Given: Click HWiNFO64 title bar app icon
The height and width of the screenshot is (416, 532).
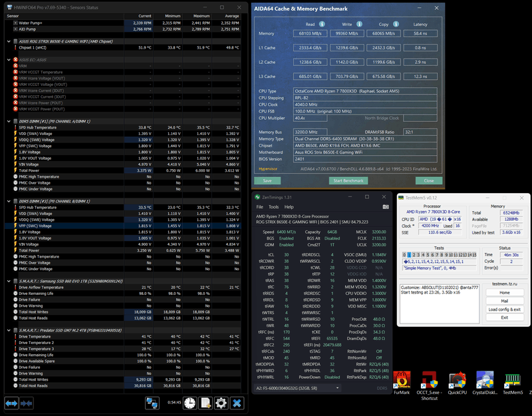Looking at the screenshot, I should 9,7.
